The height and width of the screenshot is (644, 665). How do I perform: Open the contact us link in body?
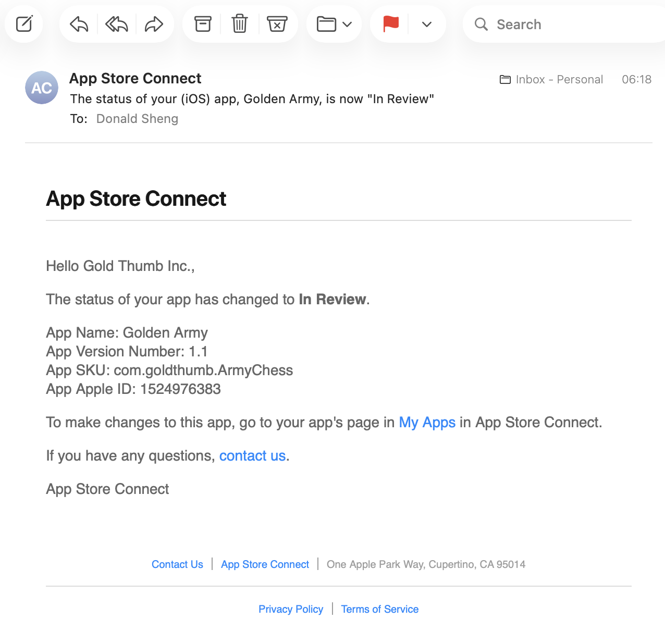pos(252,455)
